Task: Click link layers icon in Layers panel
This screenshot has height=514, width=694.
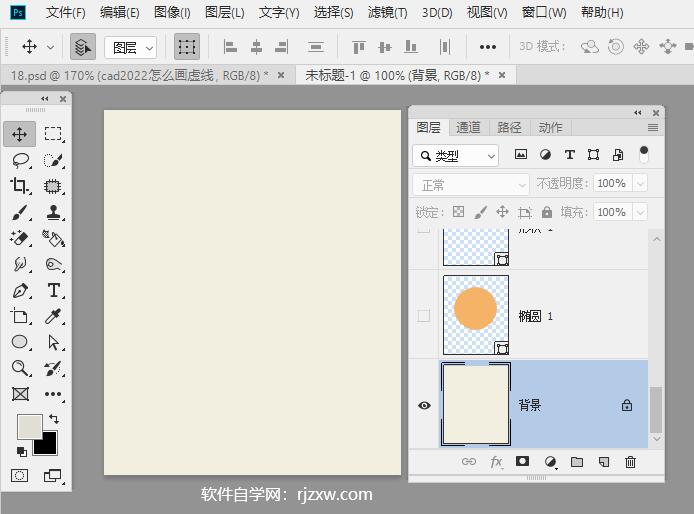Action: click(x=469, y=462)
